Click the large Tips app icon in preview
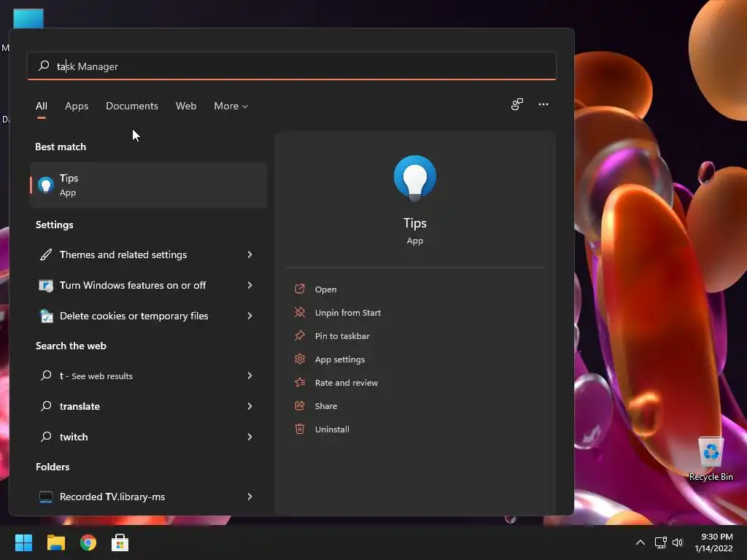The image size is (747, 560). coord(414,178)
